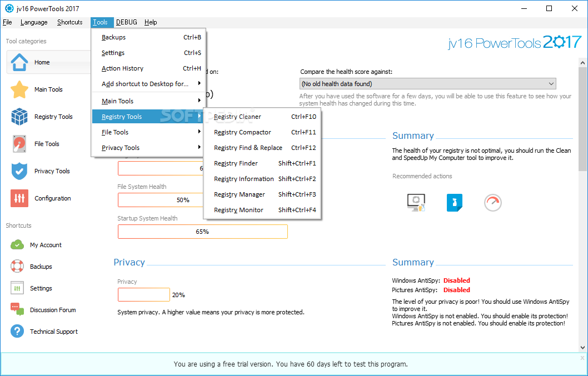Open the My Account shortcut label
This screenshot has height=376, width=588.
[46, 245]
